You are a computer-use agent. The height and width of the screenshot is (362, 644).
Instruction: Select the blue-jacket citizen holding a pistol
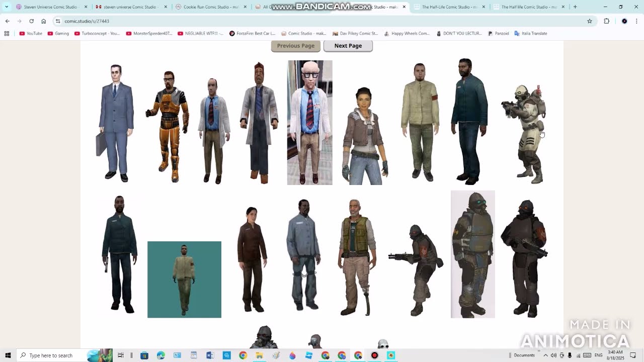pyautogui.click(x=119, y=254)
